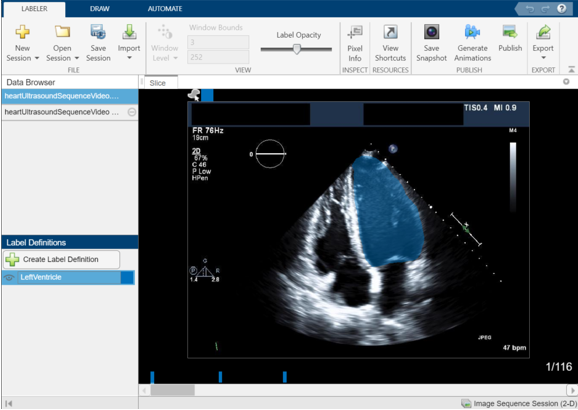Image resolution: width=578 pixels, height=410 pixels.
Task: Click the Image Sequence Session status icon
Action: click(466, 404)
